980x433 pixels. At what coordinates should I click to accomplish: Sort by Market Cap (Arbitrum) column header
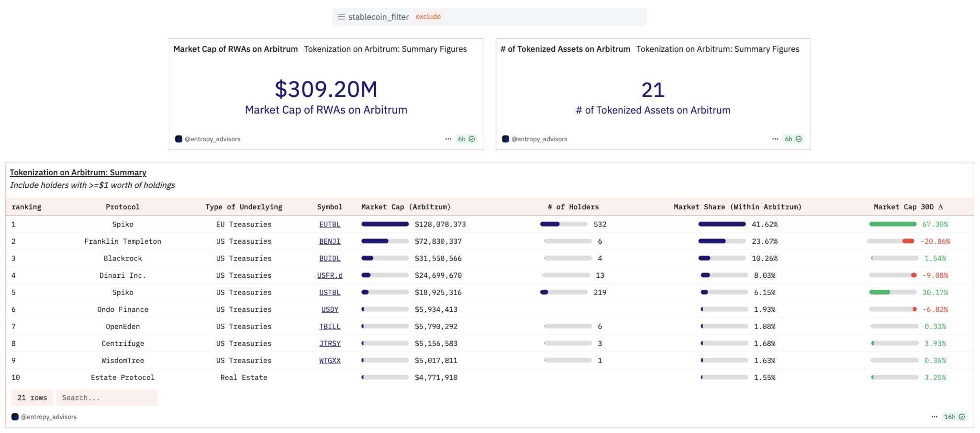click(x=406, y=207)
